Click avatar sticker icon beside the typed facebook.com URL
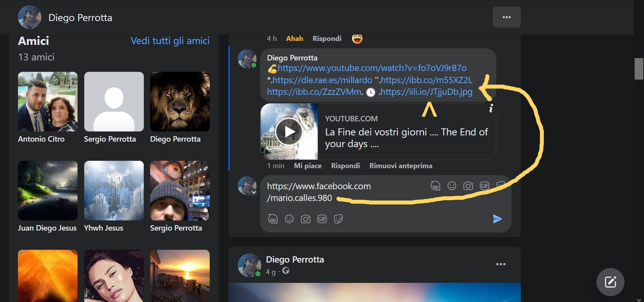This screenshot has height=302, width=644. (x=435, y=186)
